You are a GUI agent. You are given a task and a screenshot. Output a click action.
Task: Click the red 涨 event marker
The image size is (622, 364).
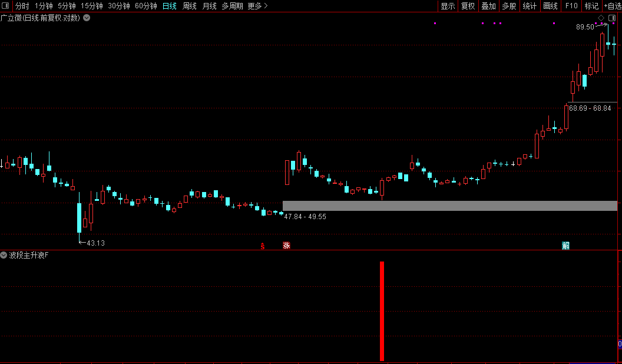[x=286, y=246]
